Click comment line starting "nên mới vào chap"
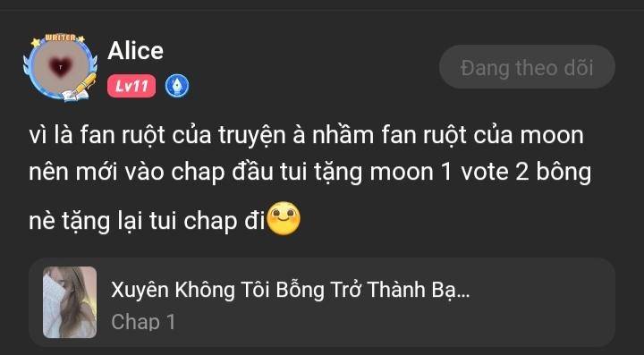Screen dimensions: 644x355 click(310, 173)
